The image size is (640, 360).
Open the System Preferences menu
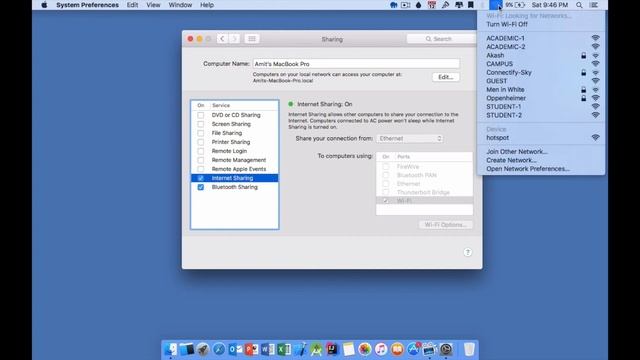(87, 5)
